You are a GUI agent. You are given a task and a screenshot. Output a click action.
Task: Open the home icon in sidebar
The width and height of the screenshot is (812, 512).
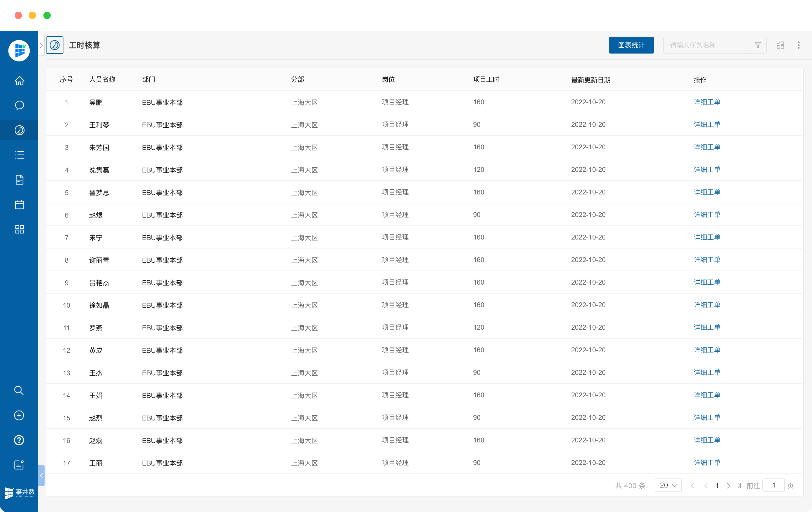pos(19,81)
